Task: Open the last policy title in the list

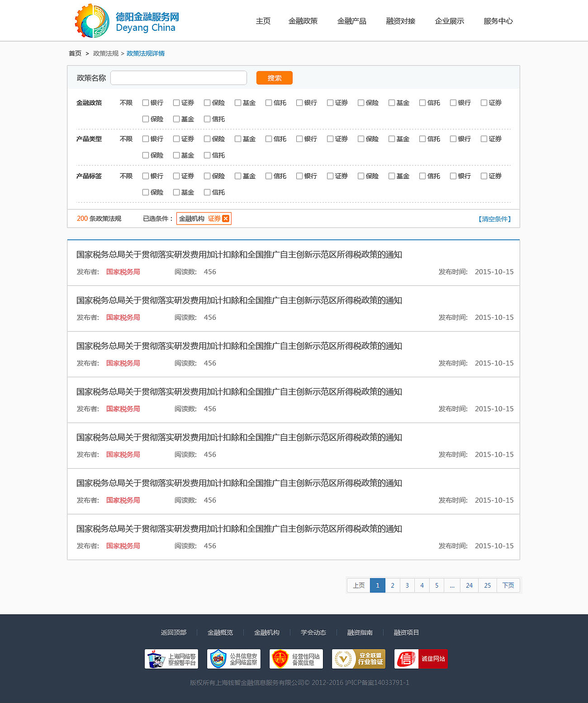Action: pyautogui.click(x=239, y=529)
